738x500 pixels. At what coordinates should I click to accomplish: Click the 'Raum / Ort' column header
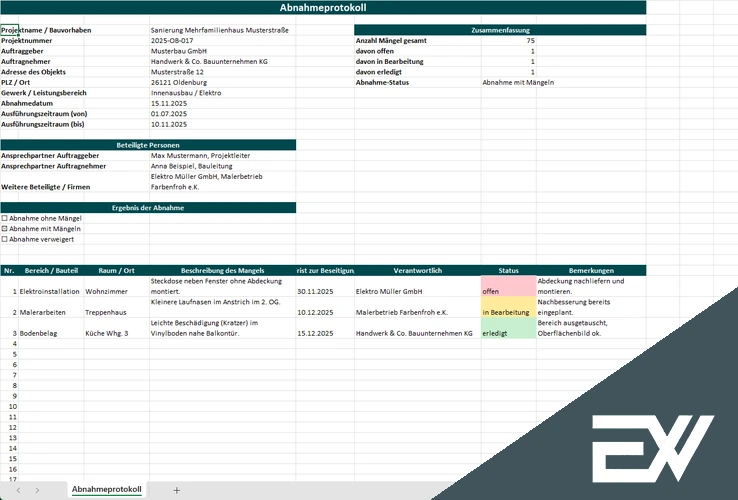click(x=116, y=271)
